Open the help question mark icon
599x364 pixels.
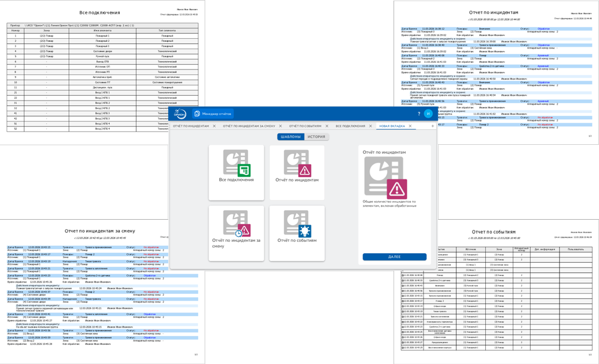point(419,114)
